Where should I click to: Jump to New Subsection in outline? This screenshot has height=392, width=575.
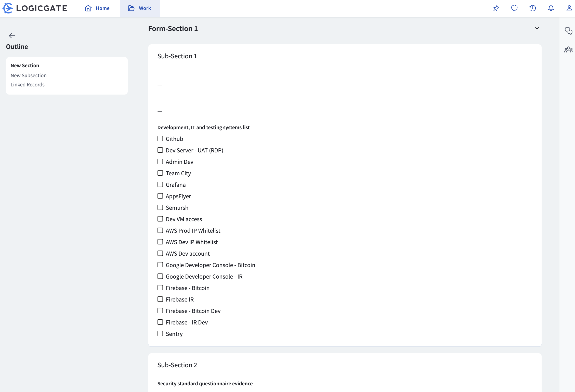[29, 75]
